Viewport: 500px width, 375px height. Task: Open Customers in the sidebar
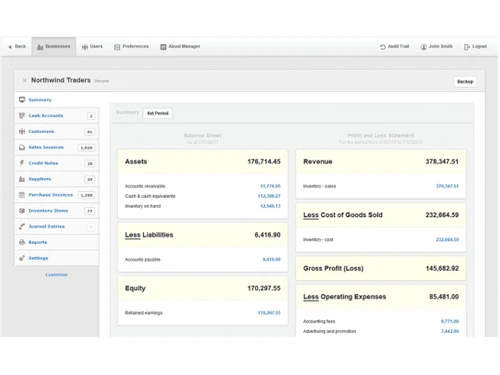41,131
